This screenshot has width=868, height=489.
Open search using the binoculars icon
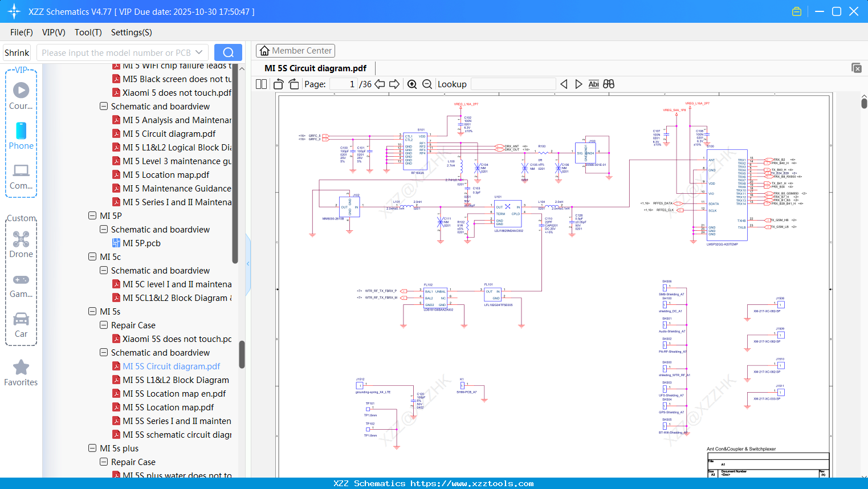pyautogui.click(x=608, y=84)
